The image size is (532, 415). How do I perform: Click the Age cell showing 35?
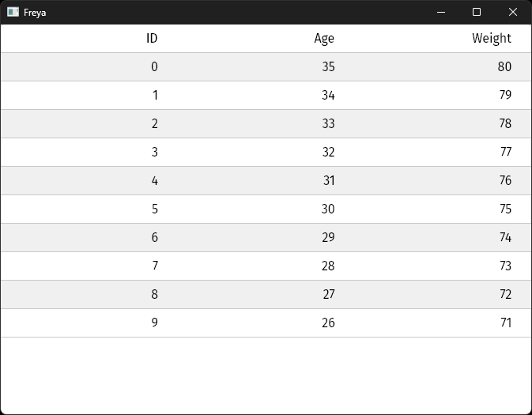[x=328, y=66]
